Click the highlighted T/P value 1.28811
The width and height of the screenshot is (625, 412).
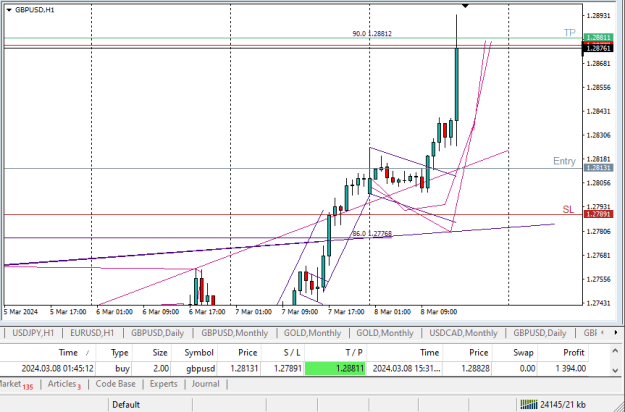click(x=335, y=369)
